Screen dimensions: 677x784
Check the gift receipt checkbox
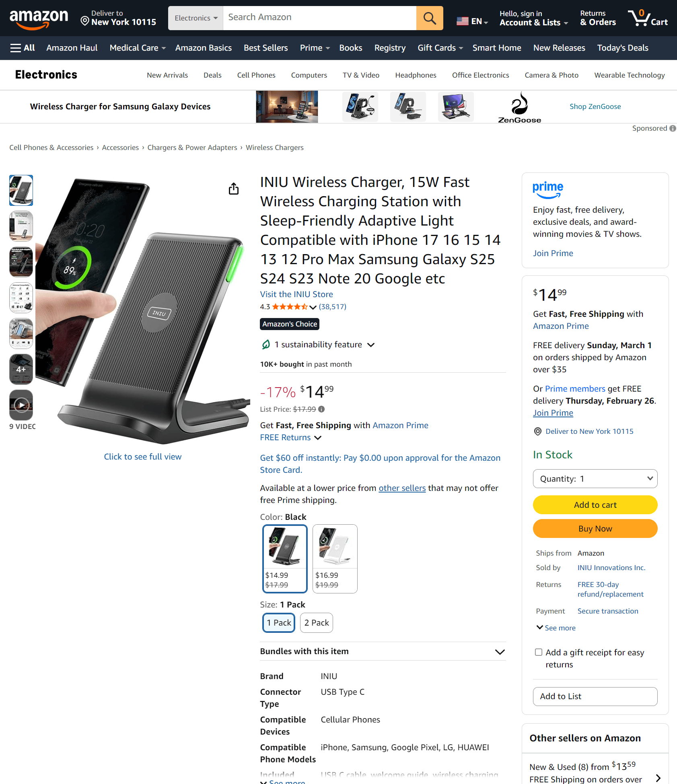click(539, 652)
